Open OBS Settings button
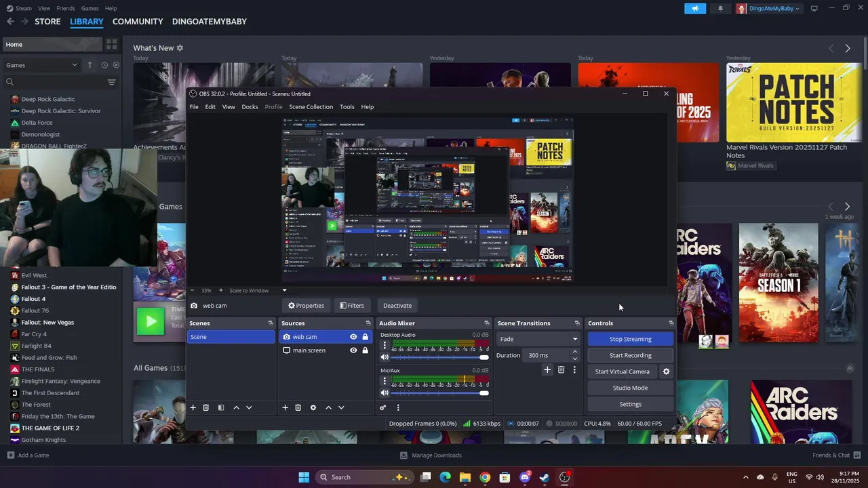Screen dimensions: 868x488 [x=630, y=404]
